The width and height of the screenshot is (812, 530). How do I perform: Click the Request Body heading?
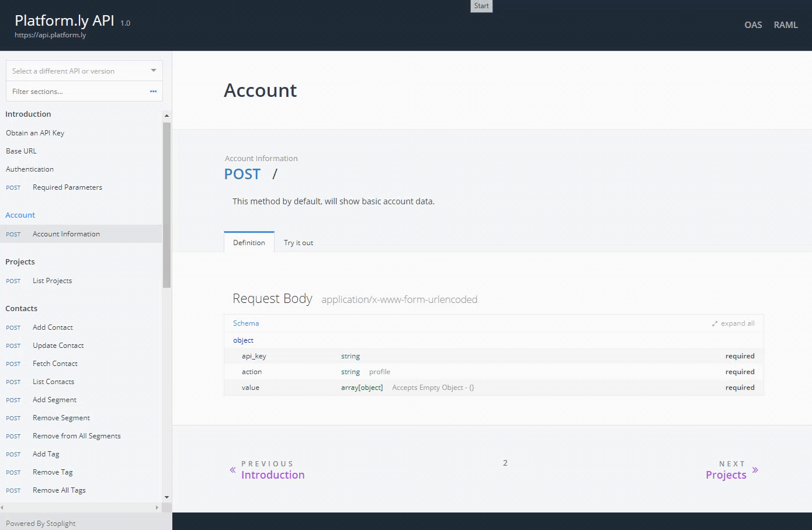(x=272, y=298)
